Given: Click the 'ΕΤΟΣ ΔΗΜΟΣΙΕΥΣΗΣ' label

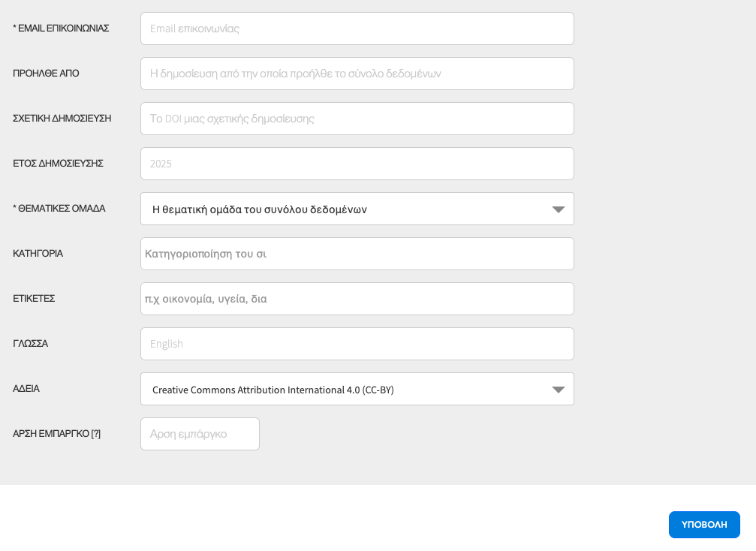Looking at the screenshot, I should tap(58, 164).
